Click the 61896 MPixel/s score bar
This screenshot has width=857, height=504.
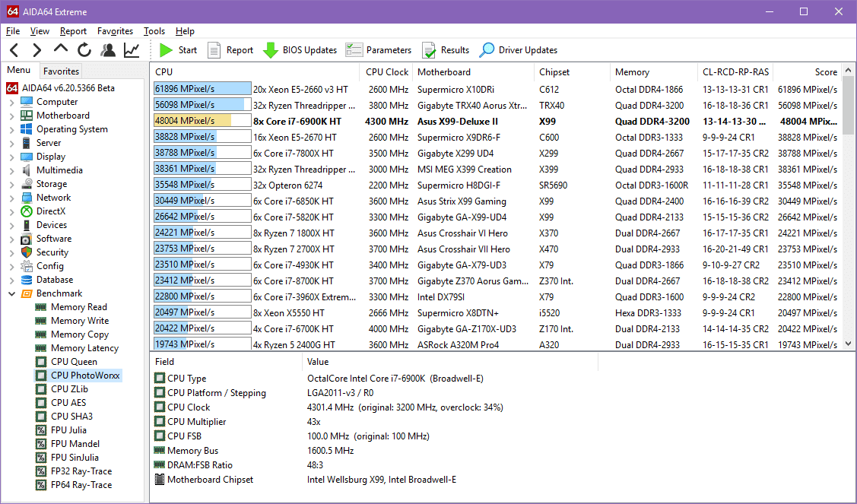click(202, 89)
